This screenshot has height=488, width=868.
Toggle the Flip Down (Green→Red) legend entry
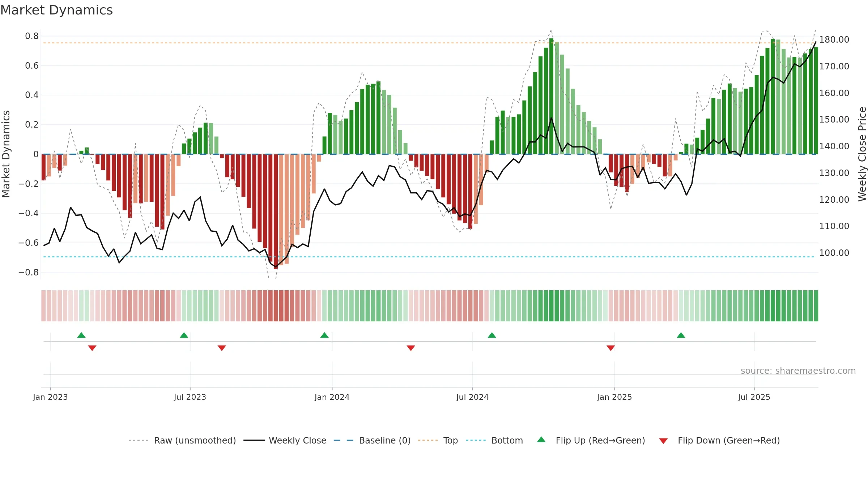[729, 440]
